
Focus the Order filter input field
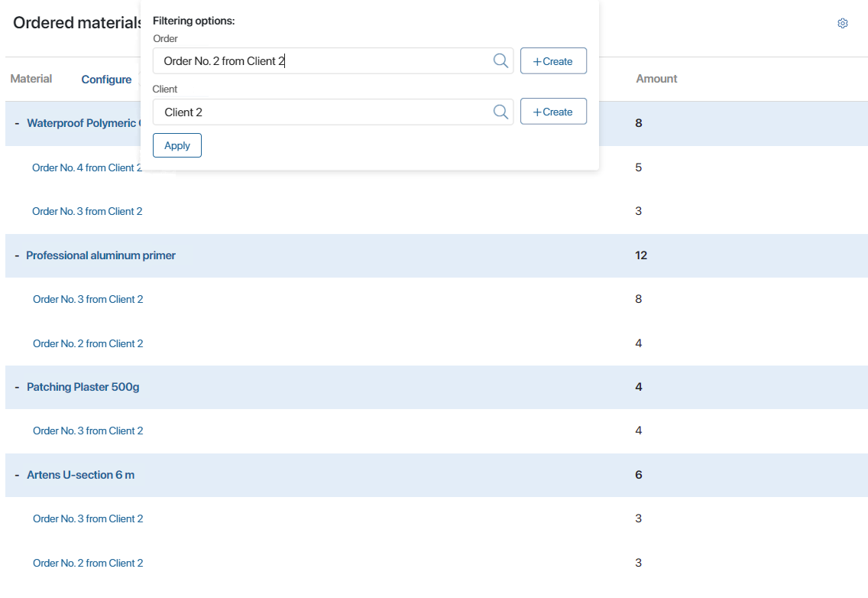coord(321,61)
